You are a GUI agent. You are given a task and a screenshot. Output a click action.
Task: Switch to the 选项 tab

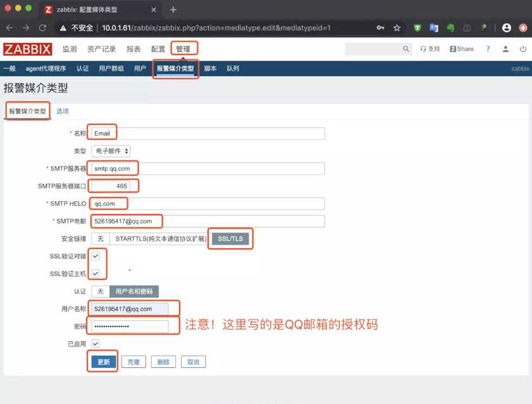click(63, 111)
